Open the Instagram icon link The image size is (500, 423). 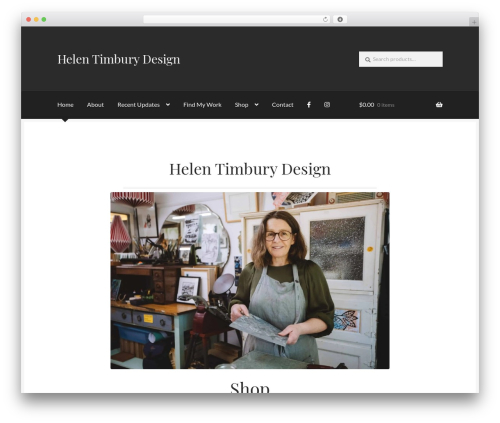tap(327, 105)
